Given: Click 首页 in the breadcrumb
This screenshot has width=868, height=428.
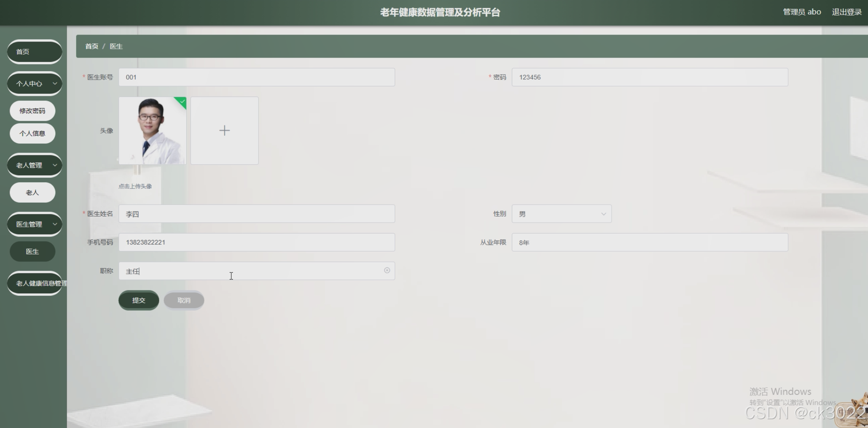Looking at the screenshot, I should click(x=91, y=46).
